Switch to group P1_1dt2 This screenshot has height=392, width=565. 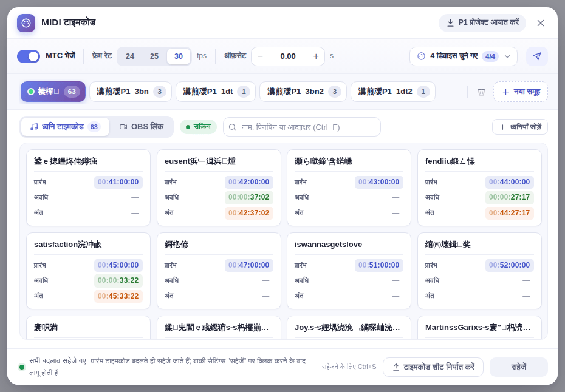point(393,92)
